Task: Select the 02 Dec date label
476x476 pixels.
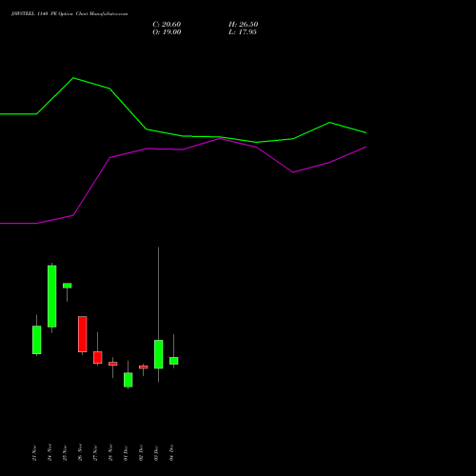Action: pyautogui.click(x=141, y=453)
